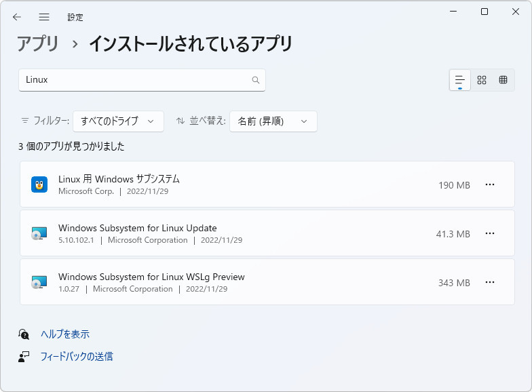Click インストールされているアプリ heading
This screenshot has height=392, width=532.
[190, 43]
